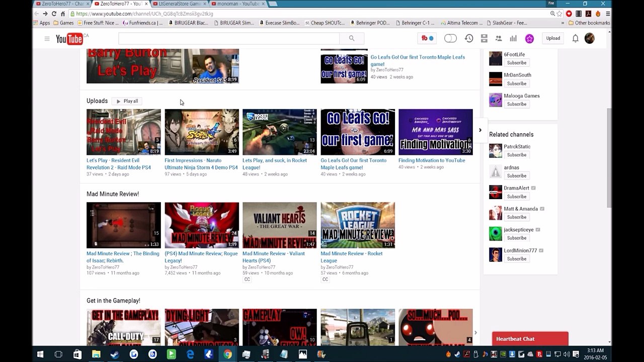Open the Games bookmarks folder
This screenshot has height=362, width=644.
63,23
